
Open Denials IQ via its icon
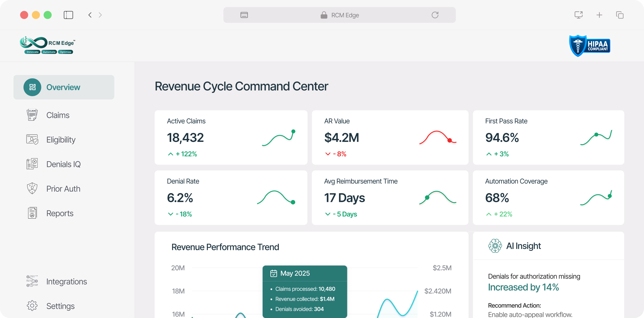tap(32, 164)
